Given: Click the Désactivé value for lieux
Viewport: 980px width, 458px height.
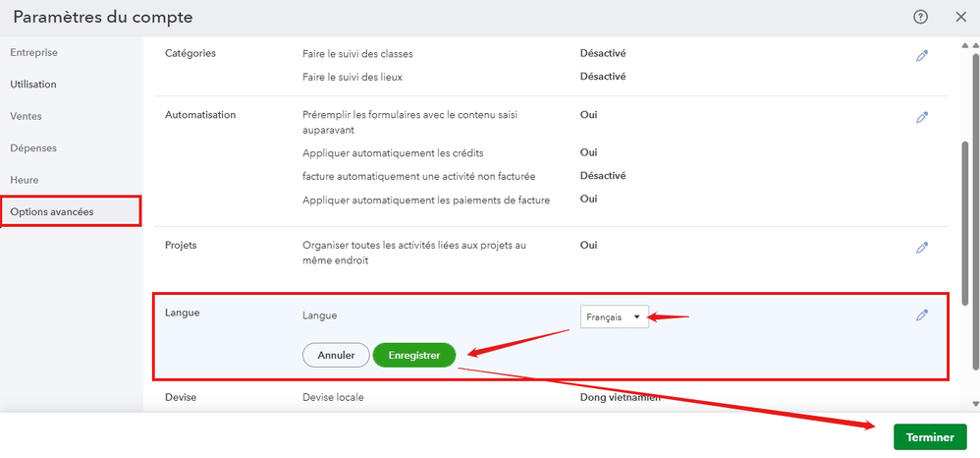Looking at the screenshot, I should click(603, 77).
